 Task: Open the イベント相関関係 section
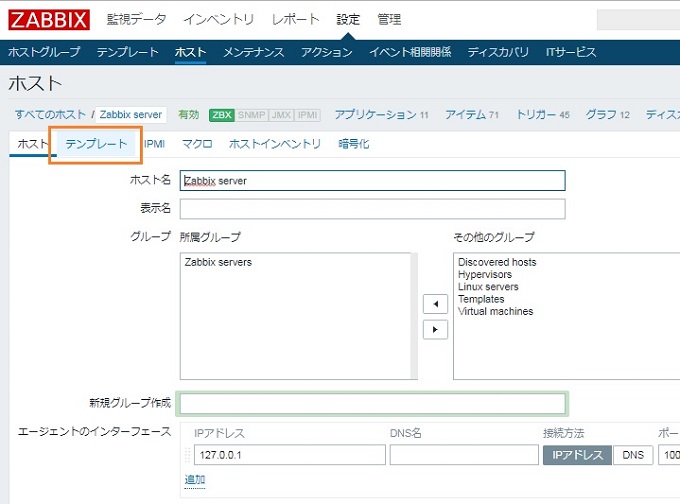pos(410,52)
